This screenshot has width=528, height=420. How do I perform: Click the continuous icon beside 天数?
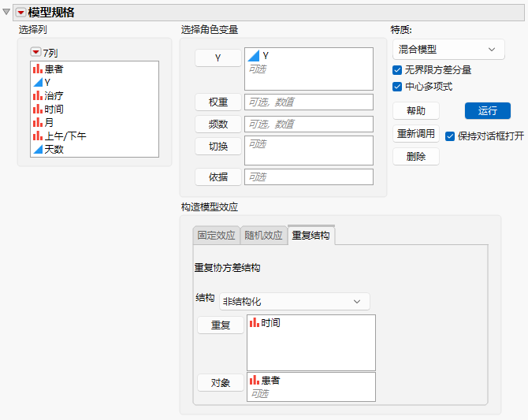point(38,149)
